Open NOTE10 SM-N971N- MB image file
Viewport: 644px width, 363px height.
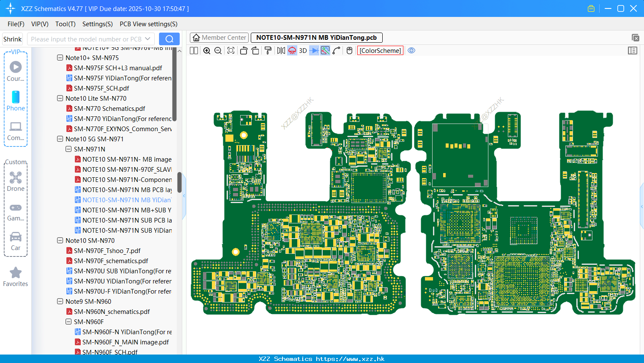tap(127, 159)
